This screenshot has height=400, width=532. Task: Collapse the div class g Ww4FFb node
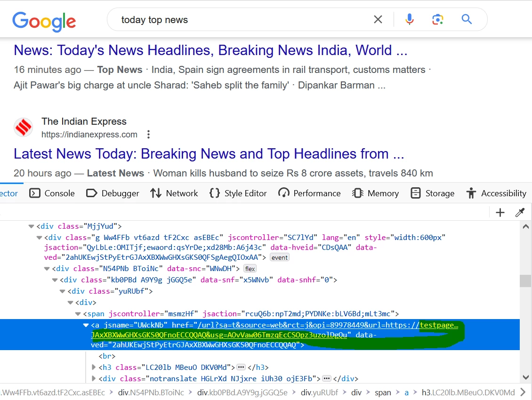pyautogui.click(x=39, y=238)
